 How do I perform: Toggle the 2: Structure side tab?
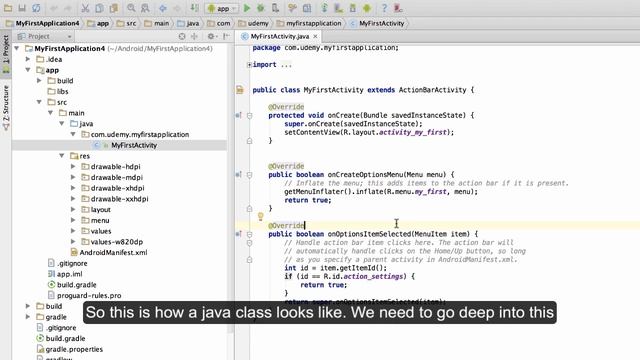click(x=6, y=107)
